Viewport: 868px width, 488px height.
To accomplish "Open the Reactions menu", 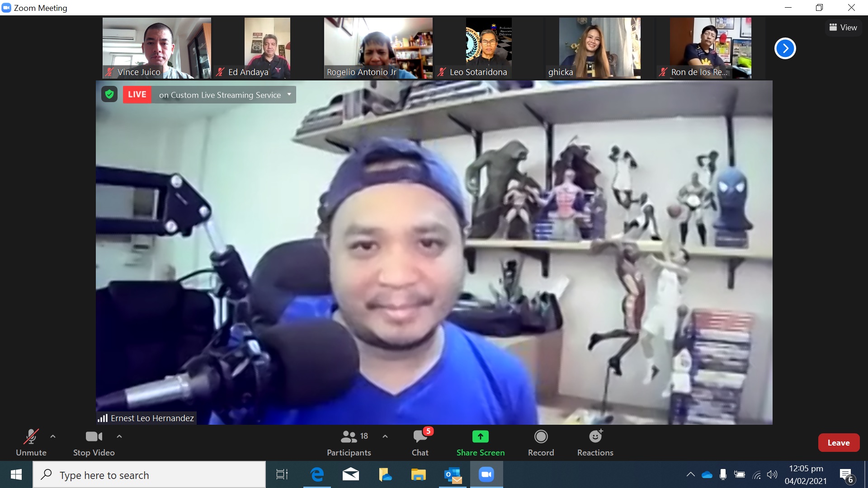I will [595, 442].
